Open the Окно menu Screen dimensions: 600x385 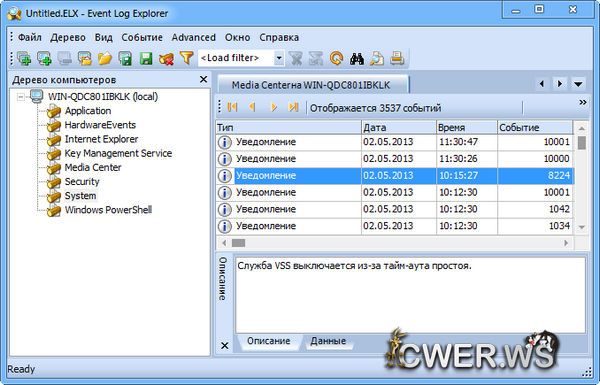tap(238, 38)
